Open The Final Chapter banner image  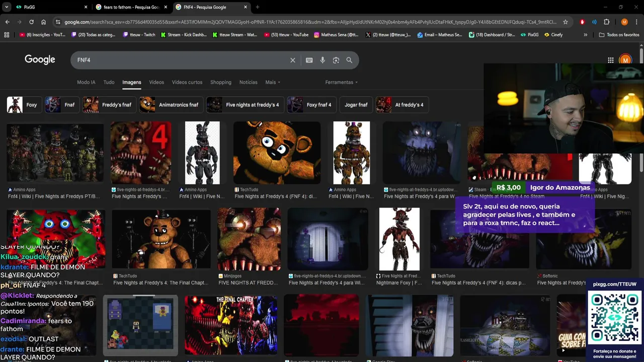[230, 325]
